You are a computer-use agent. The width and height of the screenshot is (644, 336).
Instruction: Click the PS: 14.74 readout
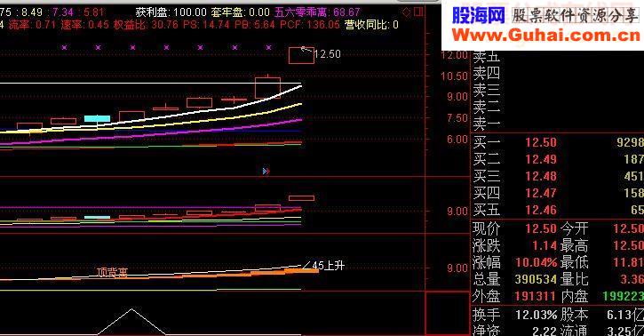[x=206, y=25]
